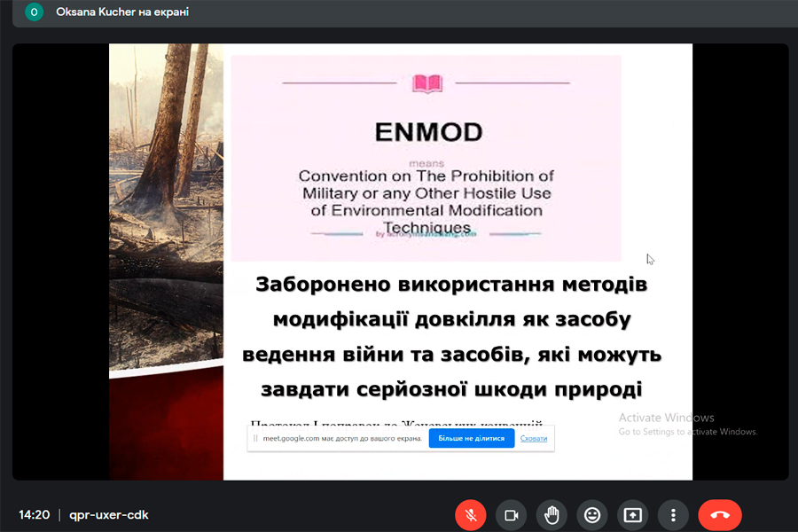Click the 'meet.google.com має доступ' notification text

342,438
